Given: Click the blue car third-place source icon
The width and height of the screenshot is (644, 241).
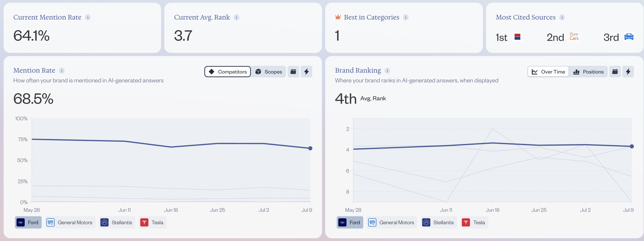Looking at the screenshot, I should pyautogui.click(x=629, y=37).
